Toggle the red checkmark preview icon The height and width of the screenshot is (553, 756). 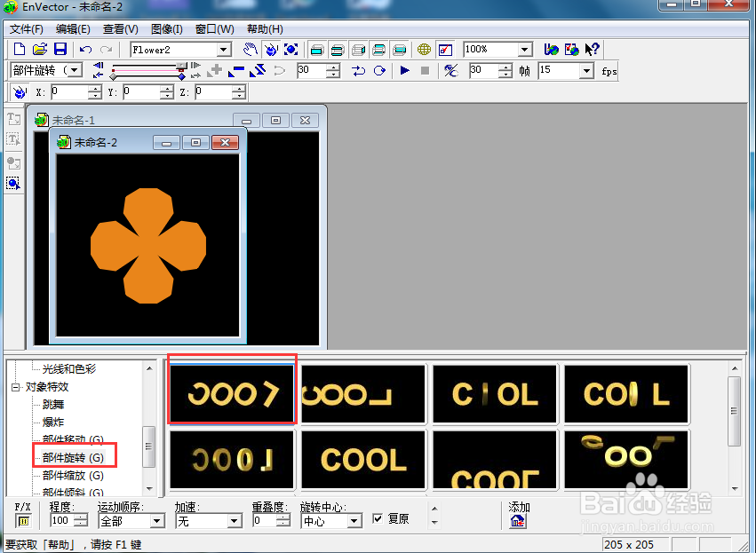click(x=445, y=49)
